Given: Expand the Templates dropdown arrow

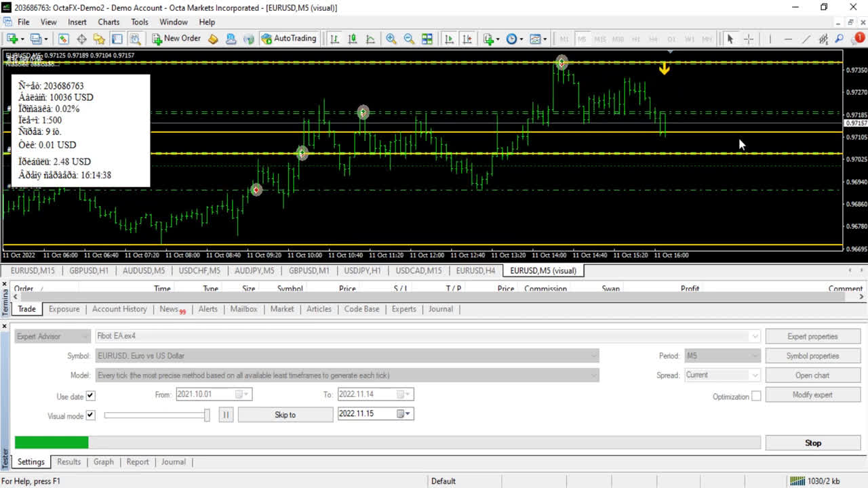Looking at the screenshot, I should pos(545,39).
